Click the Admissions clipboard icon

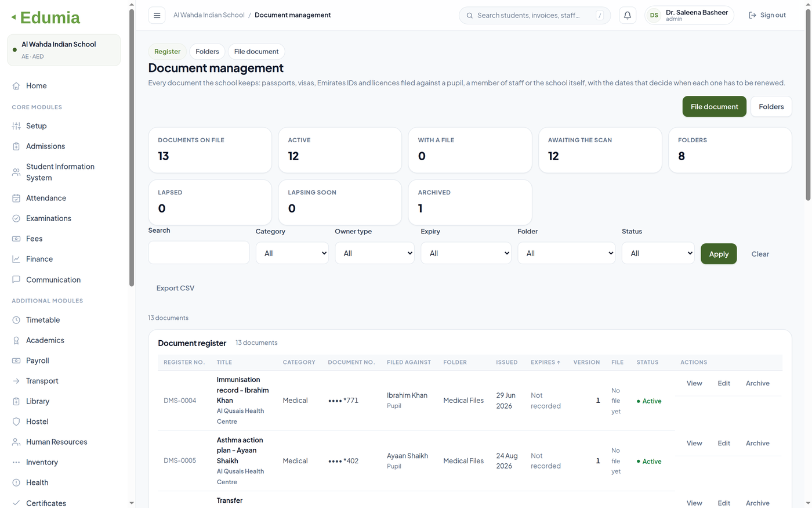16,146
